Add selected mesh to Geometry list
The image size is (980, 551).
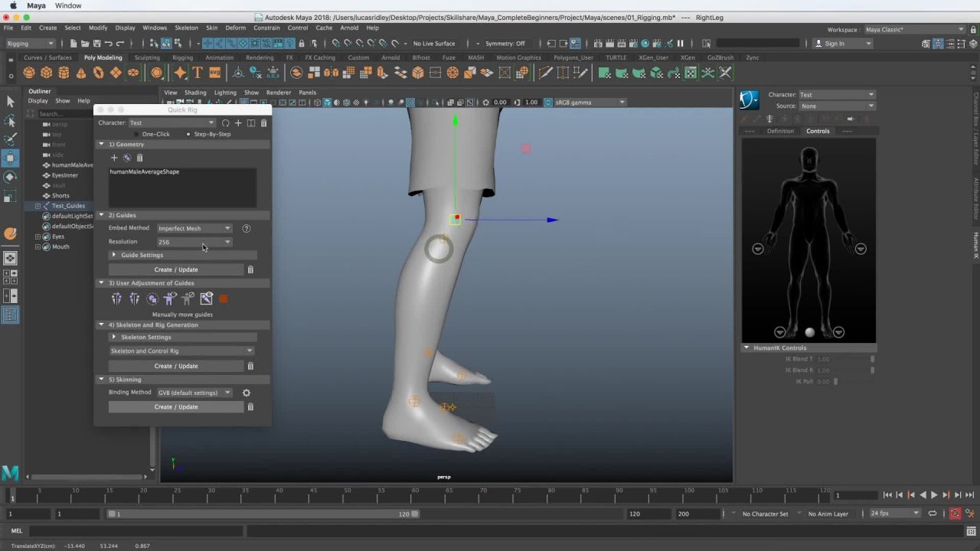tap(114, 158)
